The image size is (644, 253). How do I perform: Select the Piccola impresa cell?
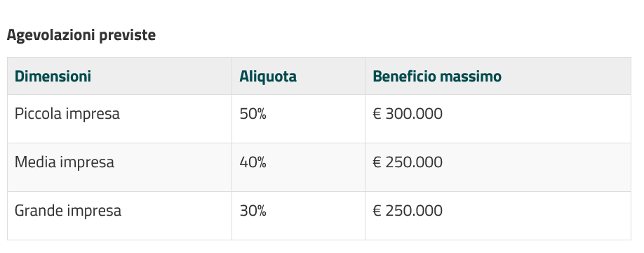click(119, 119)
